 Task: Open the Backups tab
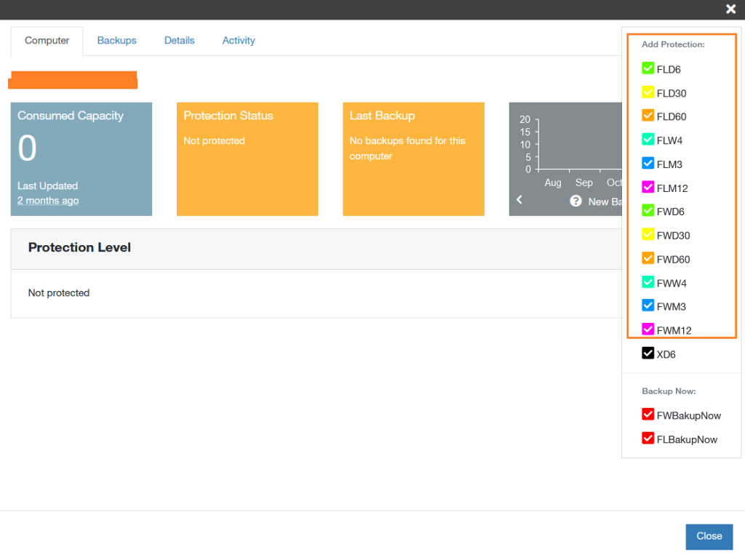117,41
